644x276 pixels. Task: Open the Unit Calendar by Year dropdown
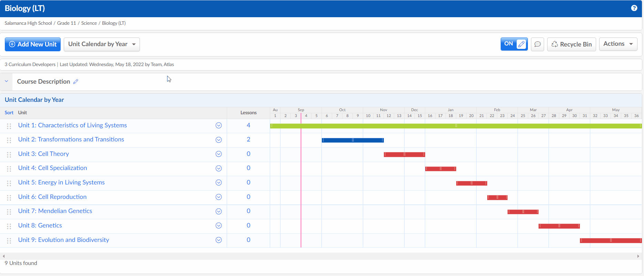102,44
